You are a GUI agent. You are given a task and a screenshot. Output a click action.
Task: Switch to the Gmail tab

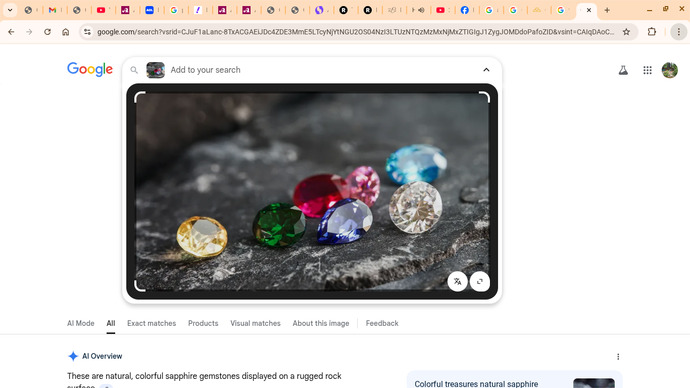[x=52, y=10]
